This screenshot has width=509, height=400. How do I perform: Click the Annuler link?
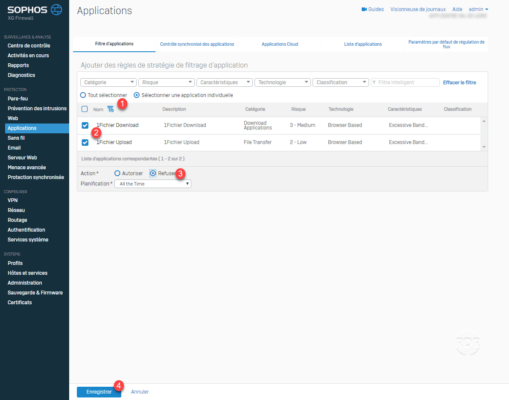click(x=140, y=392)
